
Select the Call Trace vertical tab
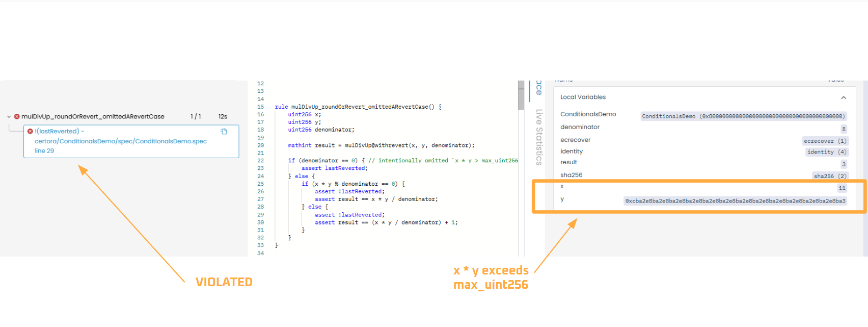pos(538,88)
